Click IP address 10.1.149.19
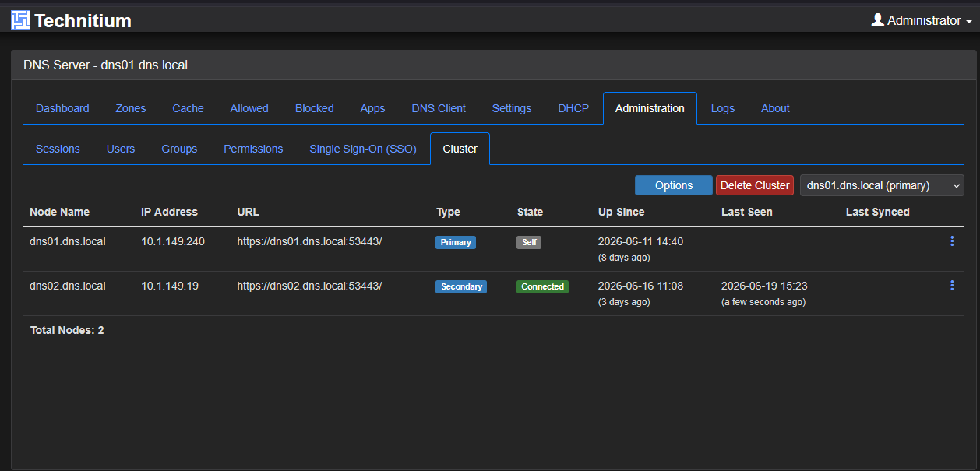Screen dimensions: 980x471 coord(170,286)
